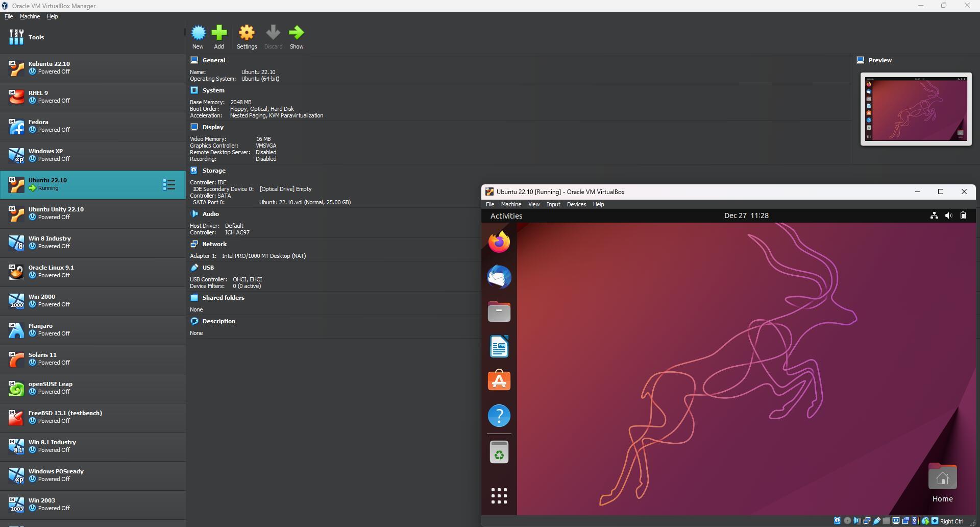980x527 pixels.
Task: Click the recording status bar icon
Action: pyautogui.click(x=905, y=521)
